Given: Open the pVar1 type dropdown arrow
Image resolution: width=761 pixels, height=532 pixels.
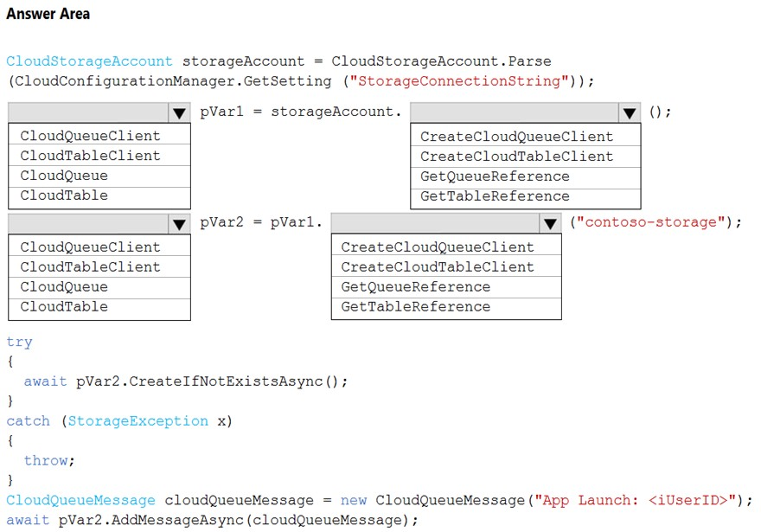Looking at the screenshot, I should coord(179,113).
